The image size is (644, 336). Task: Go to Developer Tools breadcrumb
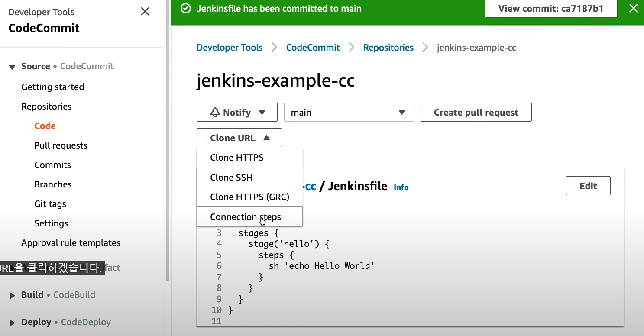[230, 48]
